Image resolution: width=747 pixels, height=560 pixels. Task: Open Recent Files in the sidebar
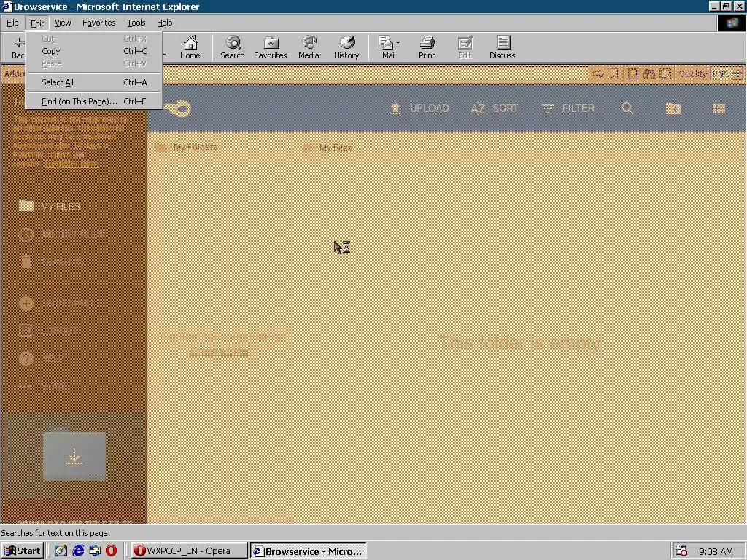pos(61,234)
